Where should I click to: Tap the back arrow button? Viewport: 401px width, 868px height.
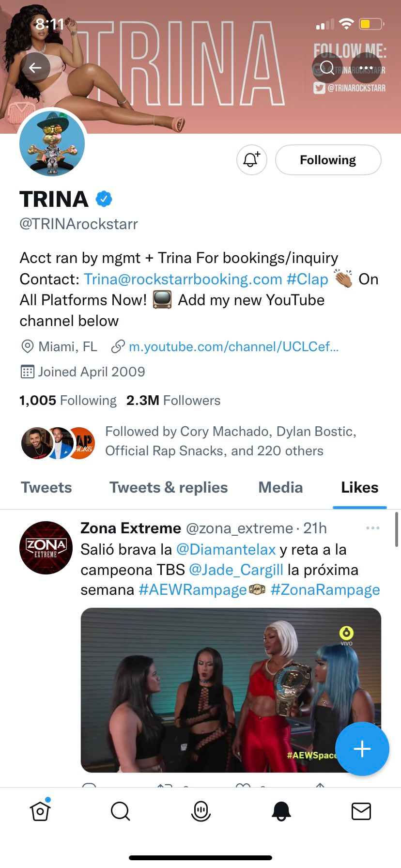click(x=35, y=68)
